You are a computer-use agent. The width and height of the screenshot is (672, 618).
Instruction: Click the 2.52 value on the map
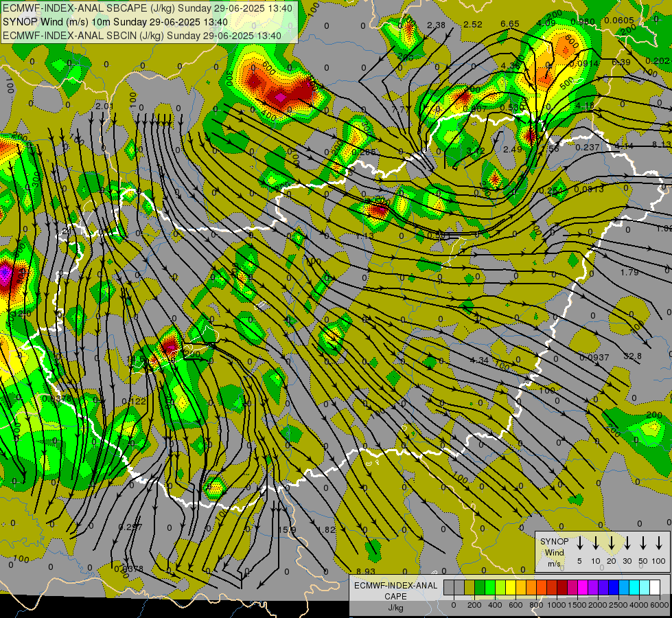[x=473, y=25]
